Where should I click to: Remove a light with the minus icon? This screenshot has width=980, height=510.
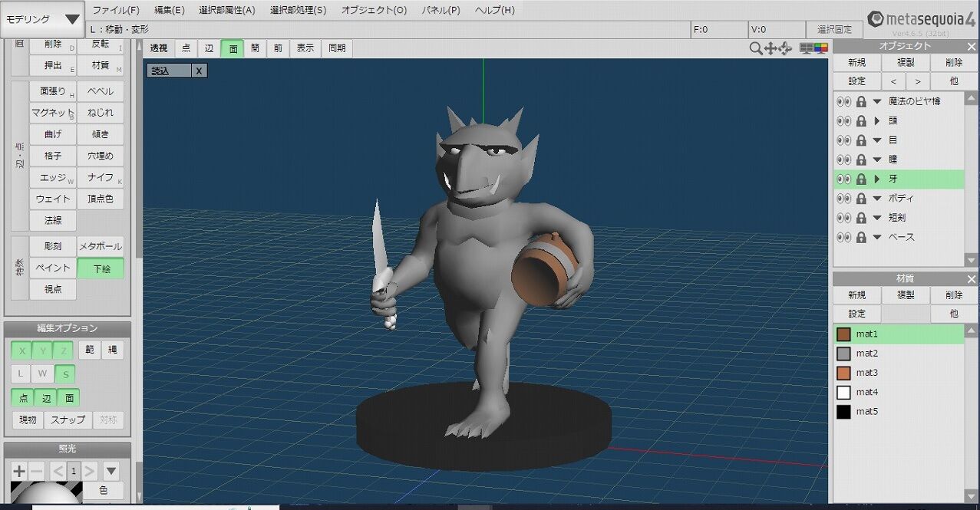click(37, 471)
